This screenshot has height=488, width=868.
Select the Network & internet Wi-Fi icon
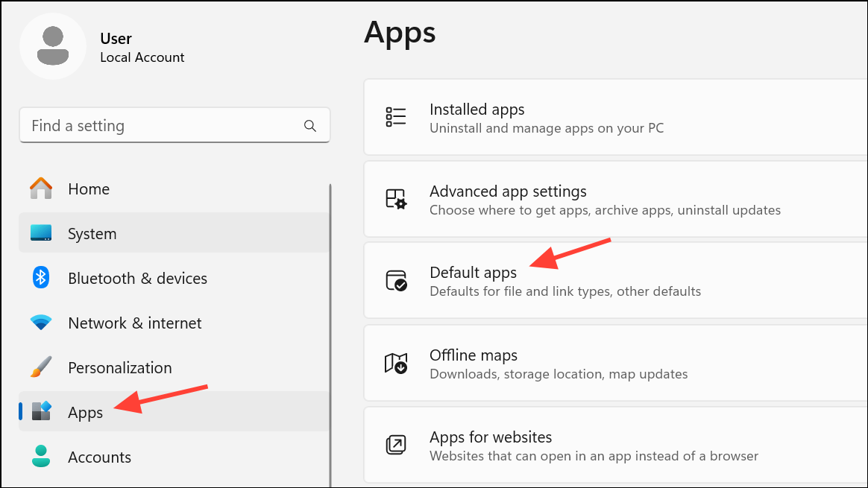pyautogui.click(x=41, y=323)
